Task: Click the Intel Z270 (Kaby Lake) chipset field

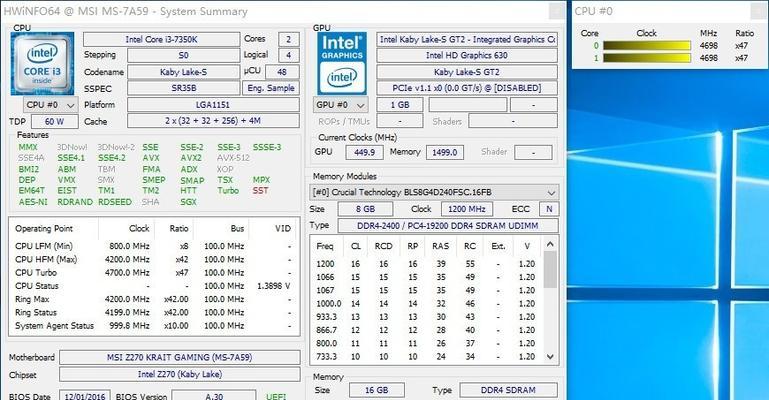Action: click(179, 374)
